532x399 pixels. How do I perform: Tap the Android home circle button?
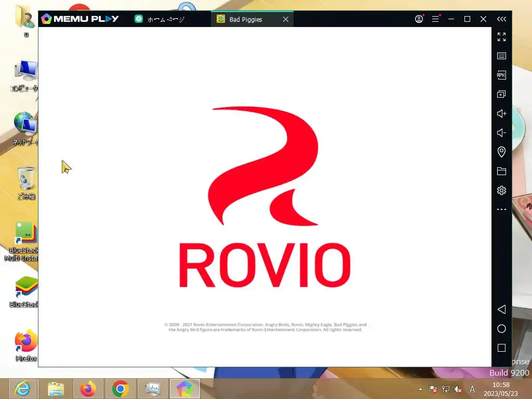501,328
